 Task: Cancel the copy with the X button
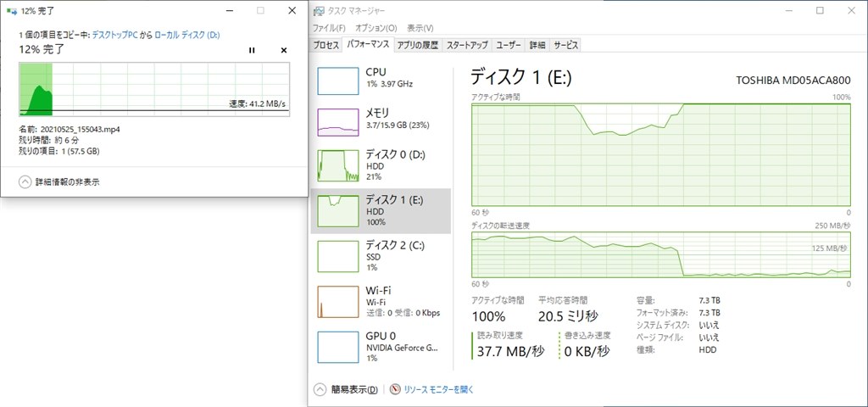point(284,50)
